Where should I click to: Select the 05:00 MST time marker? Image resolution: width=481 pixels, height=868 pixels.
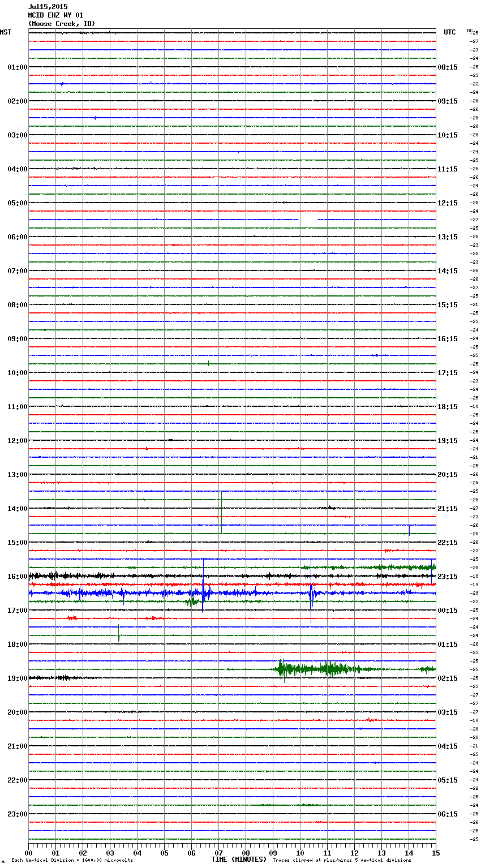(17, 203)
